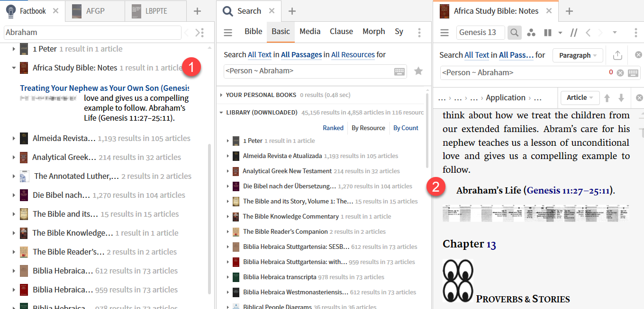644x309 pixels.
Task: Switch to Morph search type
Action: [374, 31]
